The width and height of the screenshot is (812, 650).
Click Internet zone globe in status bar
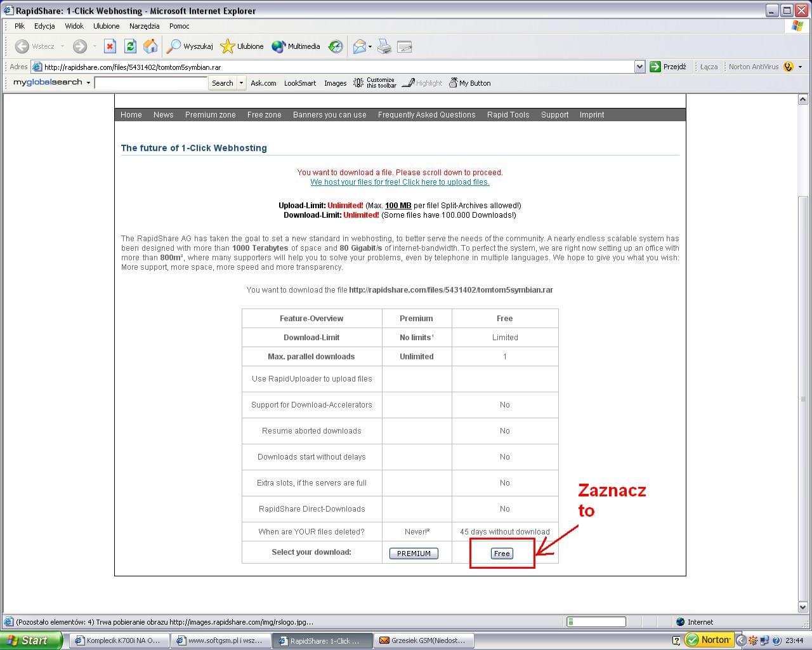click(x=681, y=622)
